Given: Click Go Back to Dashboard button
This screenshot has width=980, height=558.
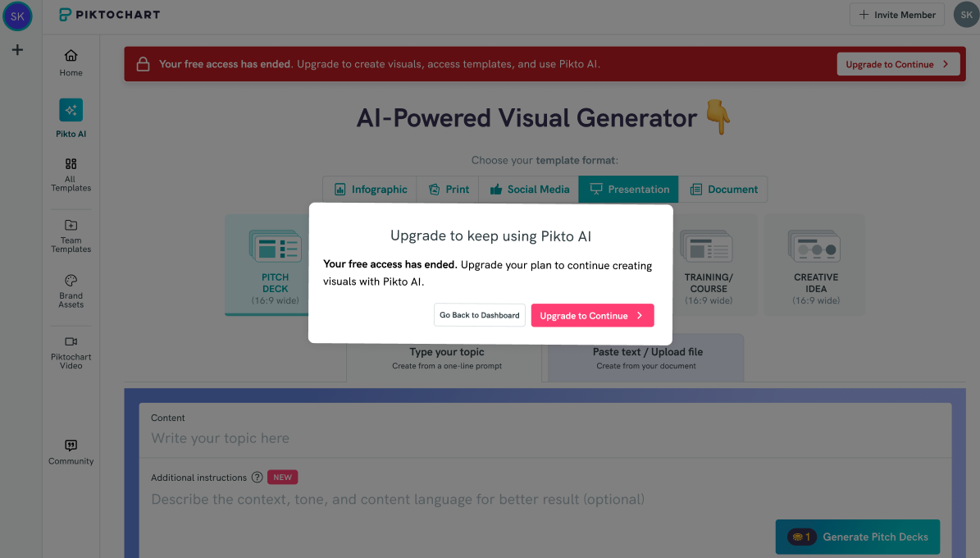Looking at the screenshot, I should 480,315.
